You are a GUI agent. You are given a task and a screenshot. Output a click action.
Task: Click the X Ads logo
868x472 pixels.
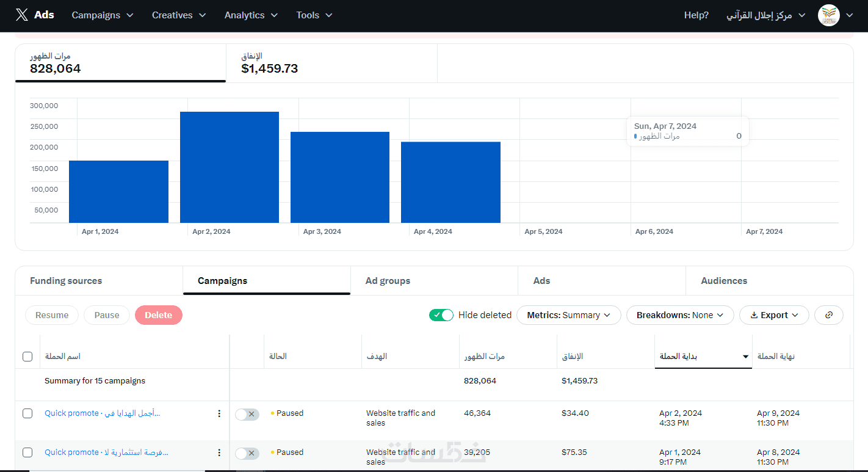point(35,15)
